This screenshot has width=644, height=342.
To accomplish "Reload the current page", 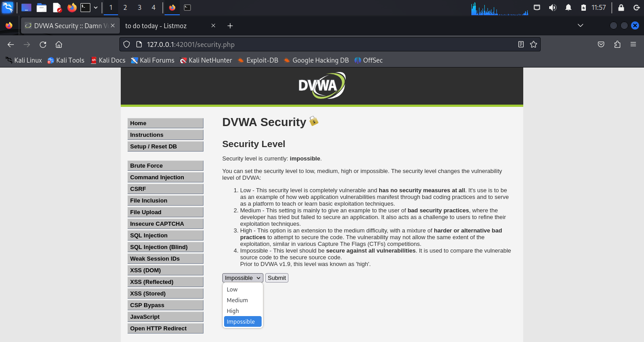I will (x=43, y=44).
